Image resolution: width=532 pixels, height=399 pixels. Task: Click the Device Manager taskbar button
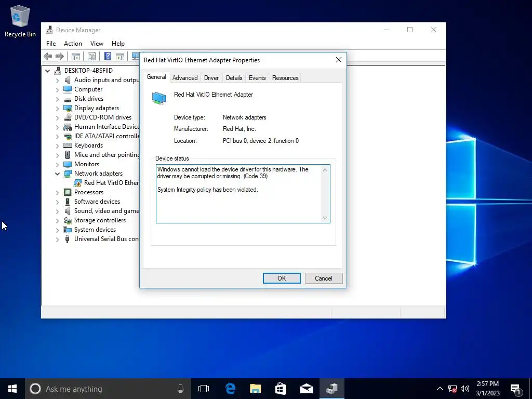point(332,389)
